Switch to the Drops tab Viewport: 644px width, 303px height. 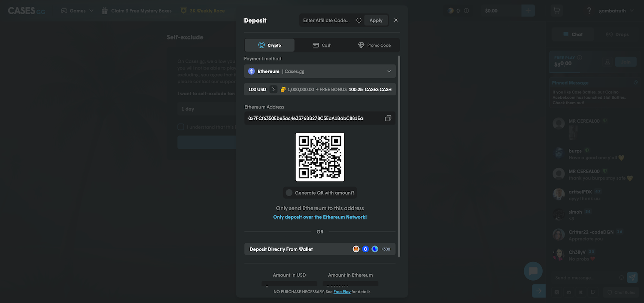pos(617,34)
